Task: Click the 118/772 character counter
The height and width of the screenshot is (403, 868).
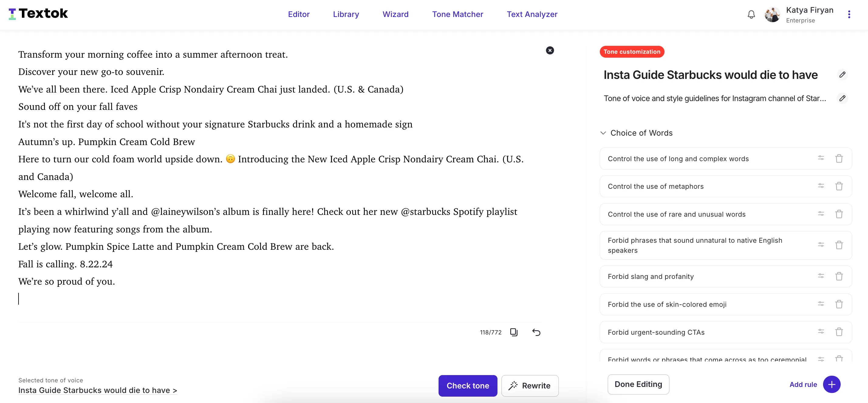Action: pos(490,332)
